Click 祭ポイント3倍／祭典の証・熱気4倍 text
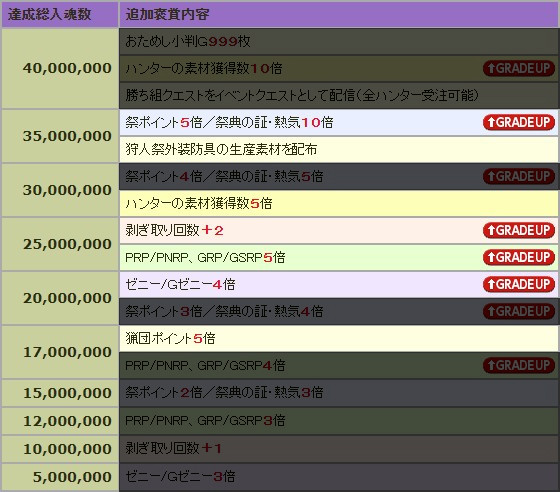Image resolution: width=560 pixels, height=492 pixels. click(224, 311)
